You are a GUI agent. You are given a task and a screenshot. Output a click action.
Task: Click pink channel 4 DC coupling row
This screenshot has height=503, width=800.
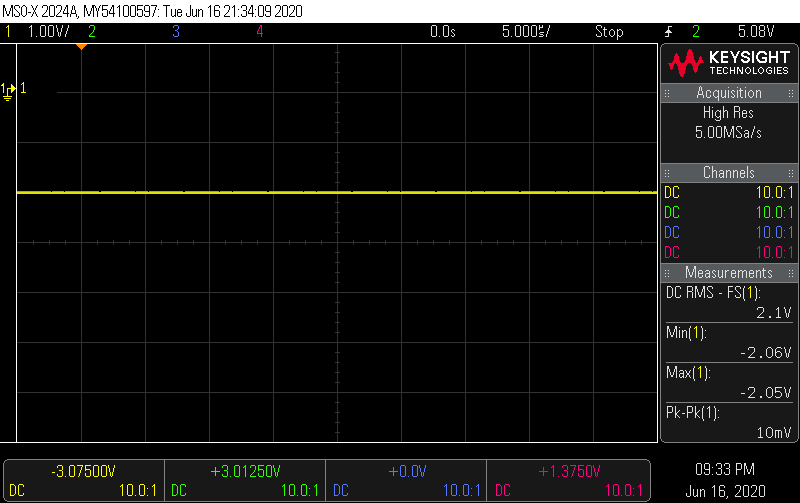point(729,253)
